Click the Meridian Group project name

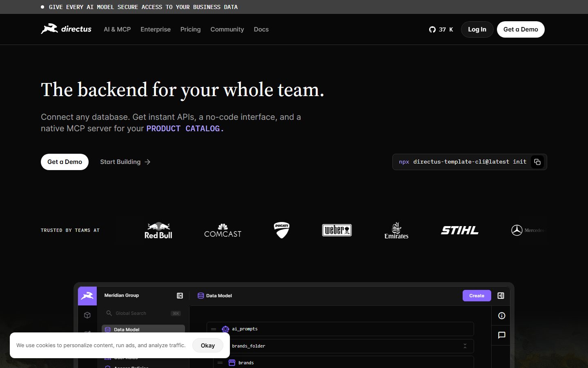click(x=122, y=295)
